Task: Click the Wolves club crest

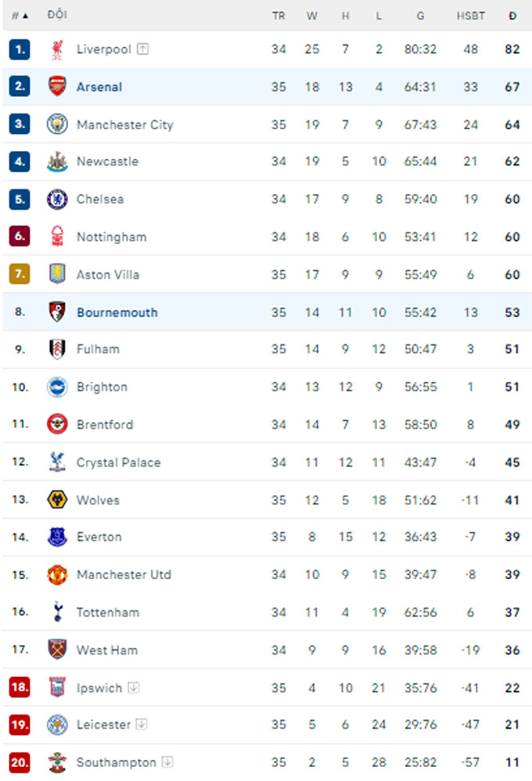Action: coord(57,499)
